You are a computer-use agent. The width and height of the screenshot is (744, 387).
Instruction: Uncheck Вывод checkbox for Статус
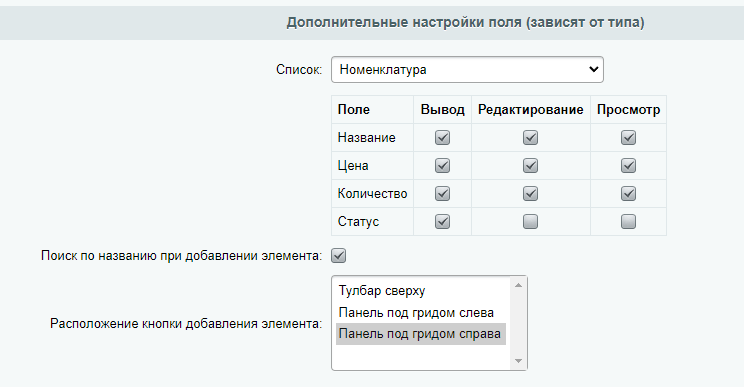click(x=442, y=221)
